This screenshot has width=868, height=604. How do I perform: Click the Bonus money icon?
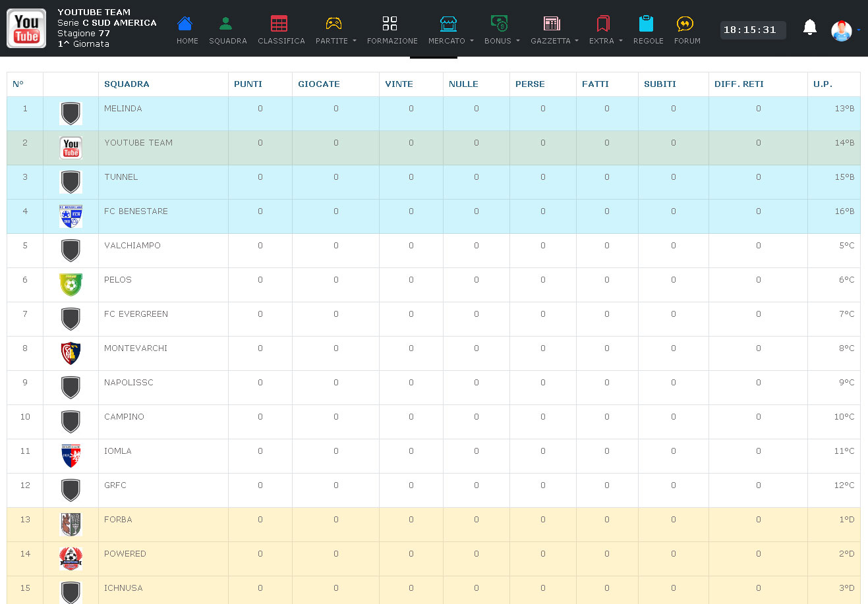(x=500, y=24)
